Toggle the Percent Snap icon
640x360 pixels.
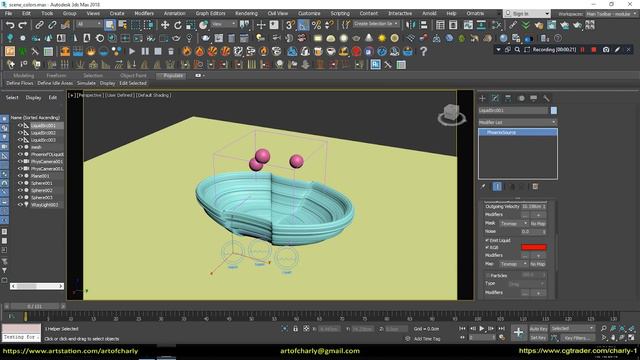[316, 25]
